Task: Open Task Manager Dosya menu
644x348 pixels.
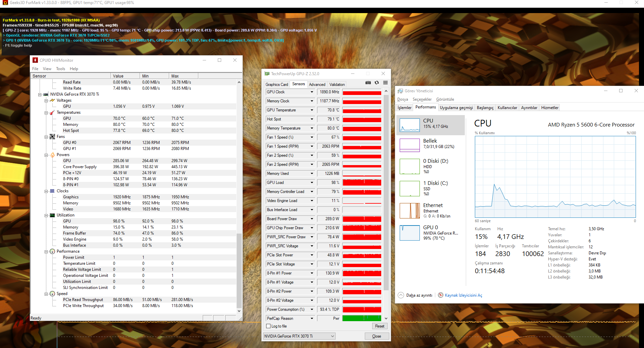Action: pyautogui.click(x=402, y=99)
